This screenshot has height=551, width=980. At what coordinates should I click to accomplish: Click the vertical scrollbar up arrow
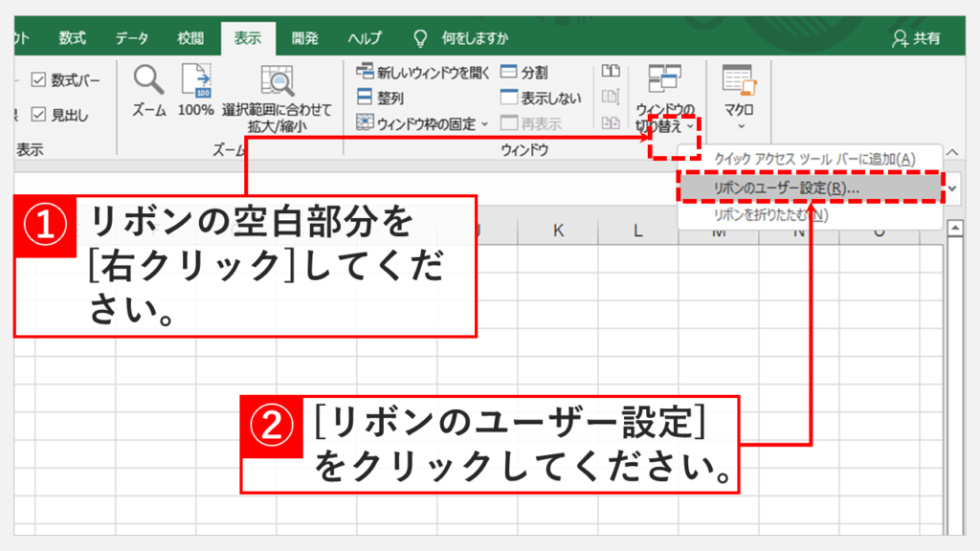[x=954, y=228]
